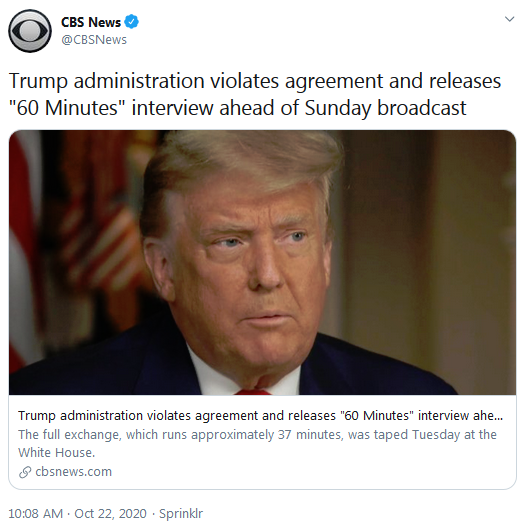
Task: Open the Oct 22, 2020 date link
Action: point(110,513)
